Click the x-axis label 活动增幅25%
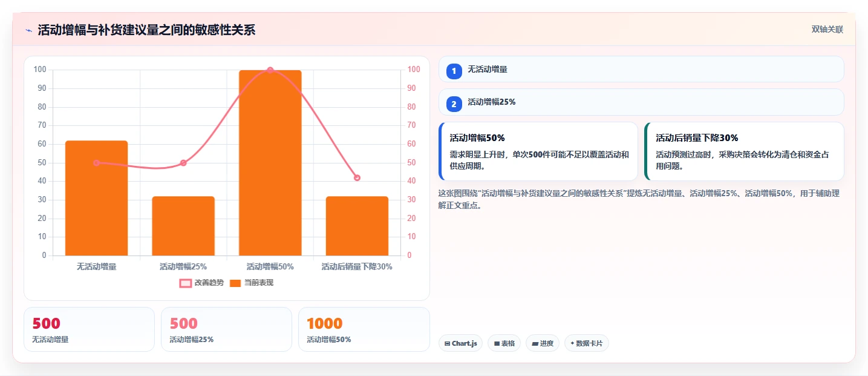This screenshot has height=376, width=868. click(183, 266)
